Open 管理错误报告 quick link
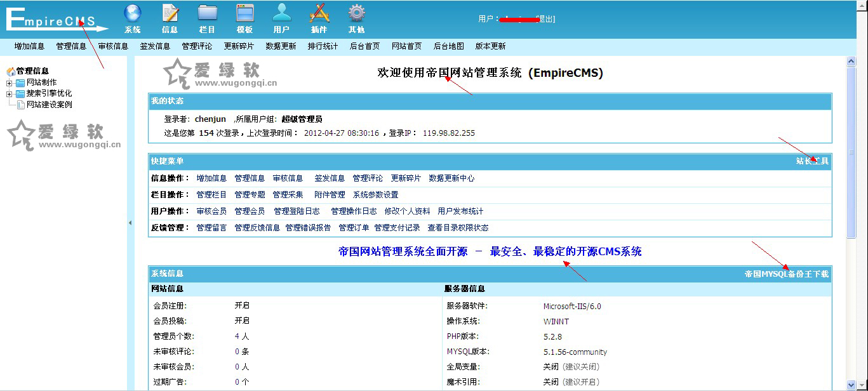This screenshot has width=868, height=391. (308, 228)
